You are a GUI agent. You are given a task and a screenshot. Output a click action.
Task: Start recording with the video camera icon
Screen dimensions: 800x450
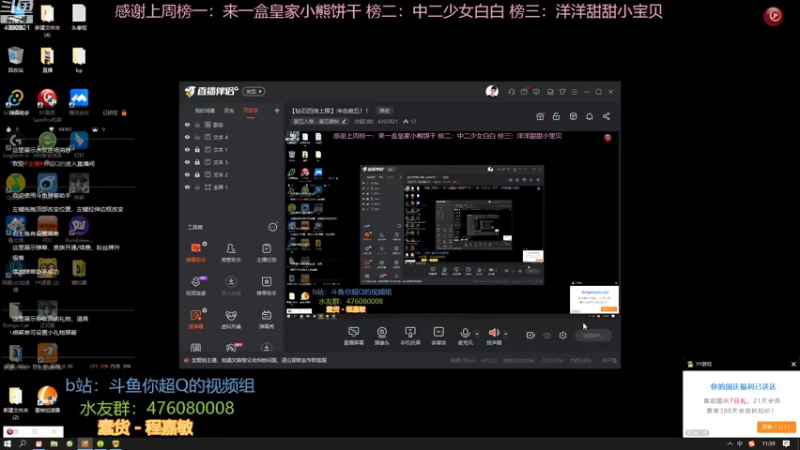531,335
